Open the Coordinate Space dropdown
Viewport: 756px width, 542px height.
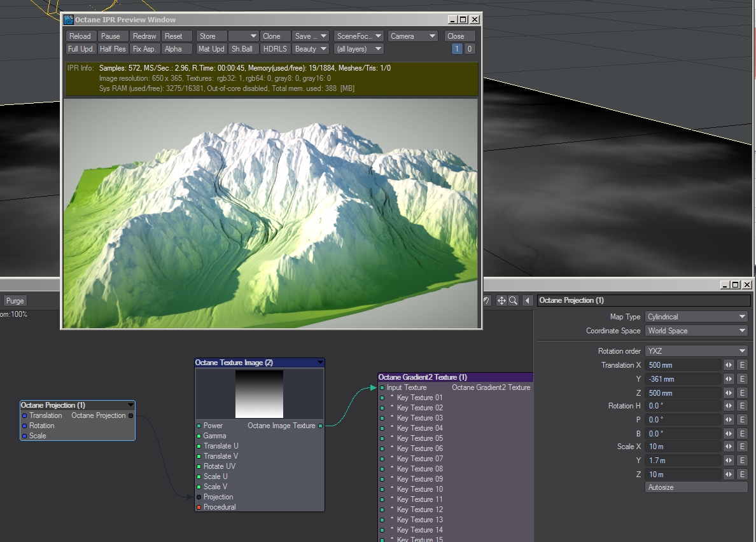696,331
